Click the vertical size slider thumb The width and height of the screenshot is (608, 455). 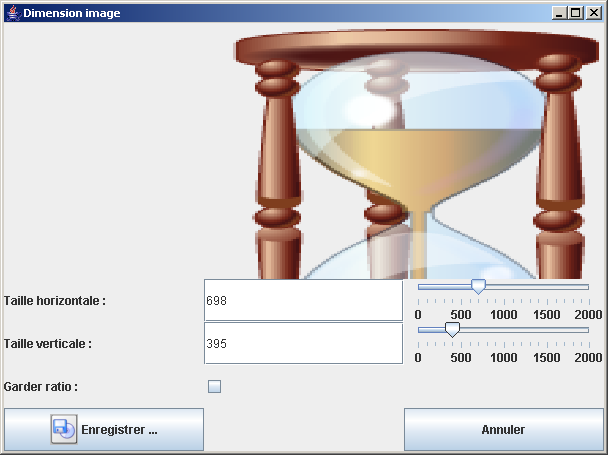click(x=452, y=329)
